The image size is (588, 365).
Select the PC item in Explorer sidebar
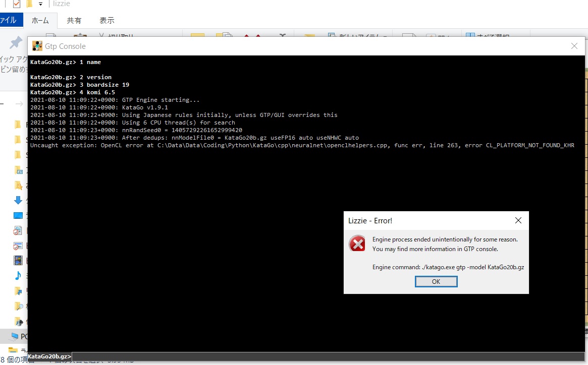14,336
